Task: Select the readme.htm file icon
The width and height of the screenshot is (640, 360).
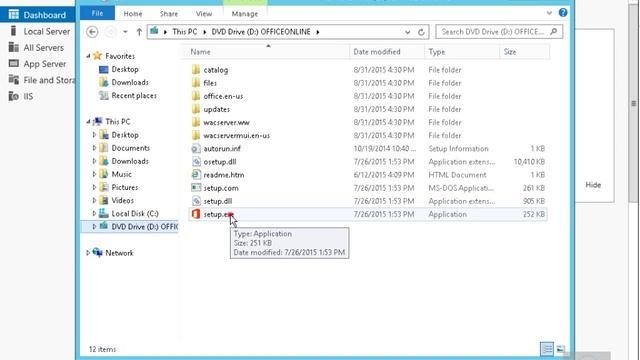Action: click(x=196, y=175)
